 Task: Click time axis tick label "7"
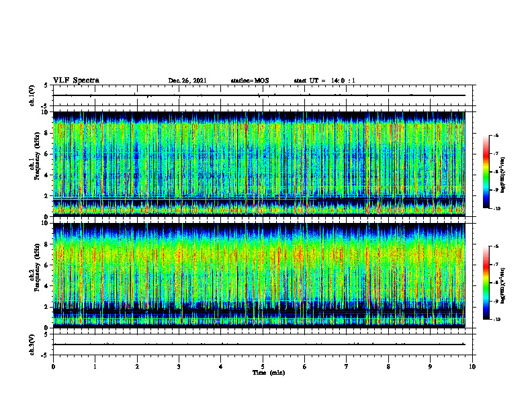[347, 367]
